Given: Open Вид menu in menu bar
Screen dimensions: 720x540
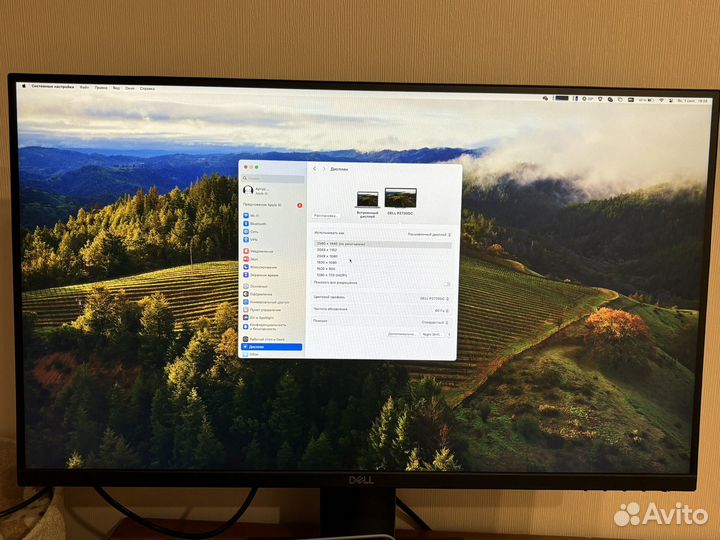Looking at the screenshot, I should coord(117,88).
